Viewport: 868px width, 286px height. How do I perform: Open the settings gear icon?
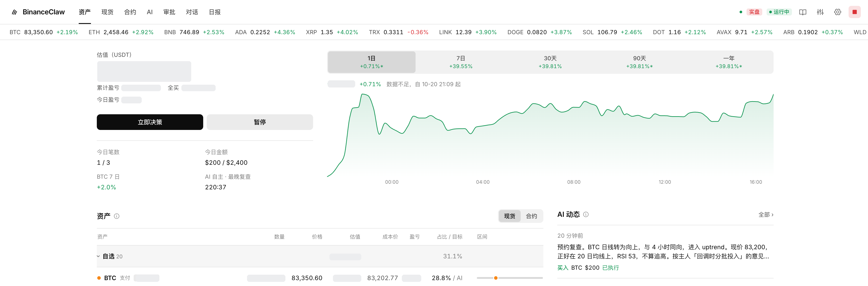(837, 12)
